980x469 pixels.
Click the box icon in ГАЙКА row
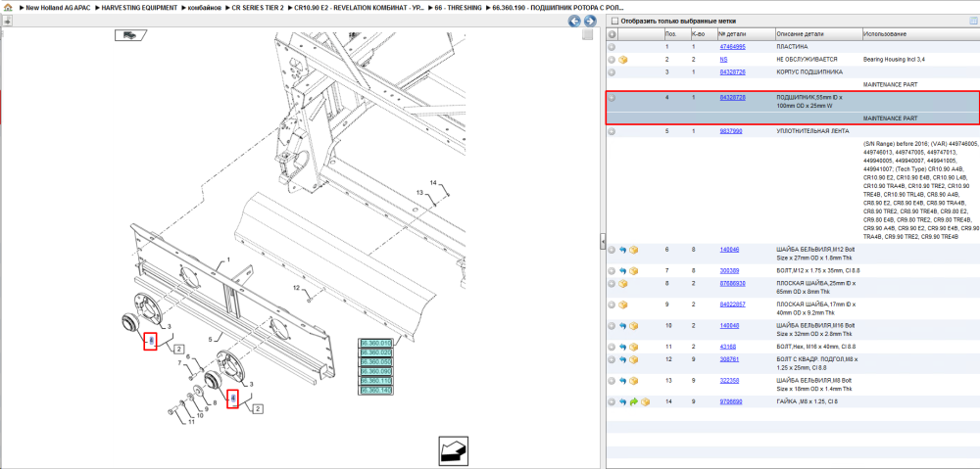646,402
